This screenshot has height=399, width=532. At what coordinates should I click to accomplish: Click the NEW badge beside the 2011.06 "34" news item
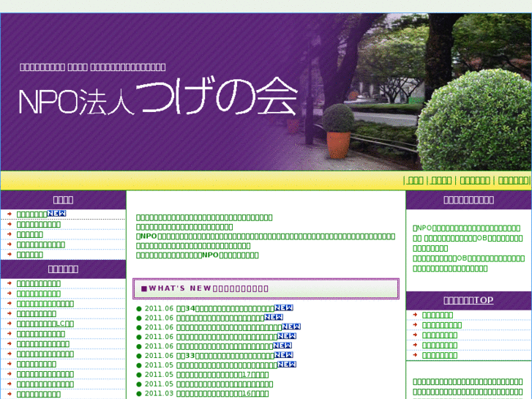tap(283, 307)
